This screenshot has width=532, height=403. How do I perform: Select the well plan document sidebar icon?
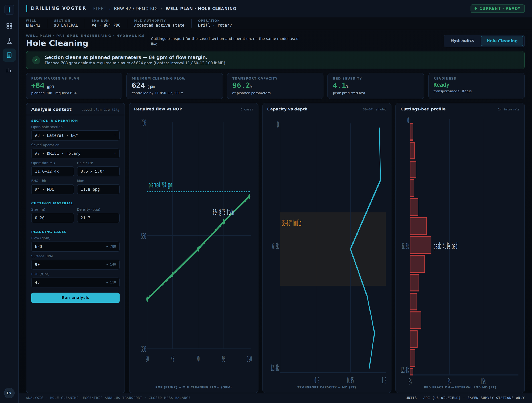click(9, 55)
